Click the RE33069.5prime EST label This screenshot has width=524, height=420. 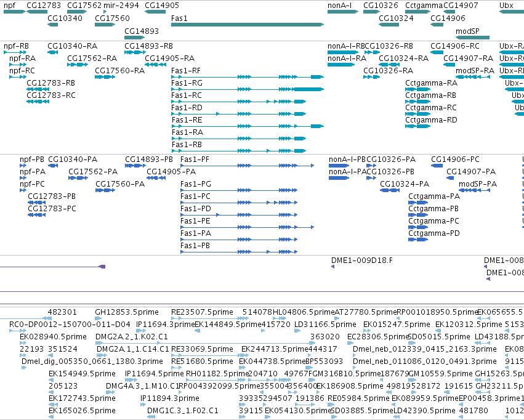tap(202, 349)
